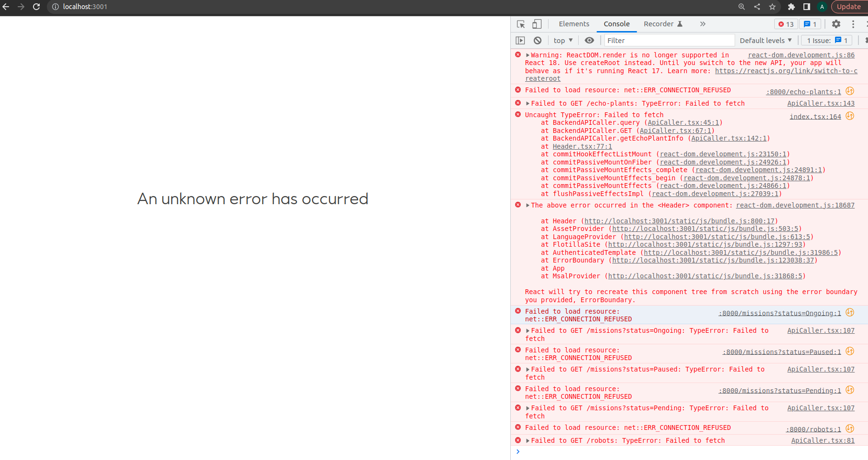Click the 1 Issue button
The height and width of the screenshot is (460, 868).
point(827,41)
